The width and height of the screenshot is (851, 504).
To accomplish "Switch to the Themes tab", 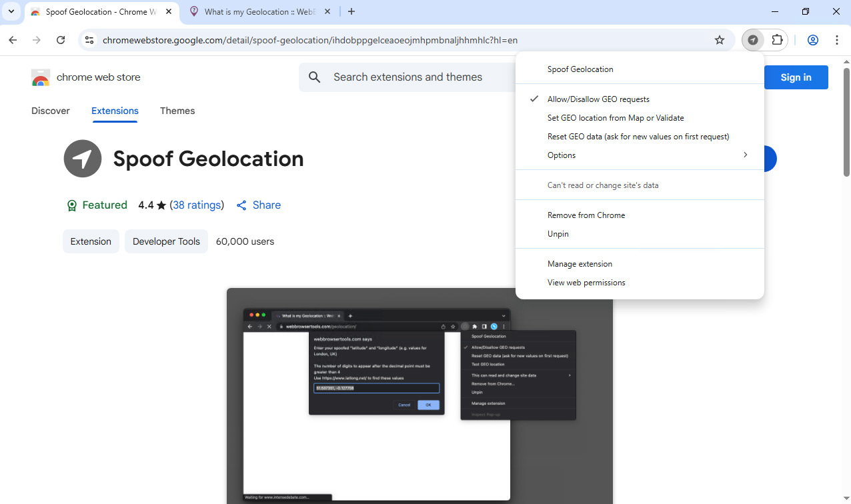I will (177, 111).
